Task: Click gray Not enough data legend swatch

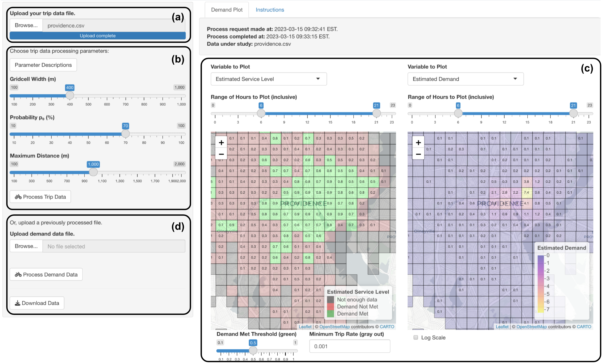Action: (330, 300)
